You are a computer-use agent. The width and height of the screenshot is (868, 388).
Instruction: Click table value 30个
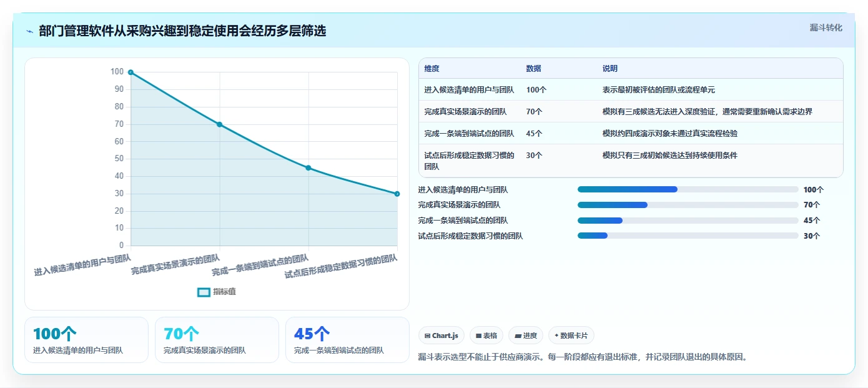point(534,156)
